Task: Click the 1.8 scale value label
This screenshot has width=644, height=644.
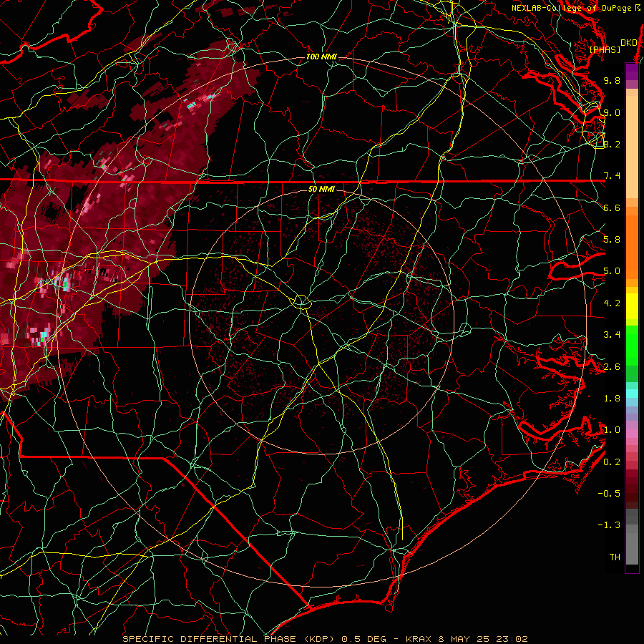Action: click(x=612, y=399)
